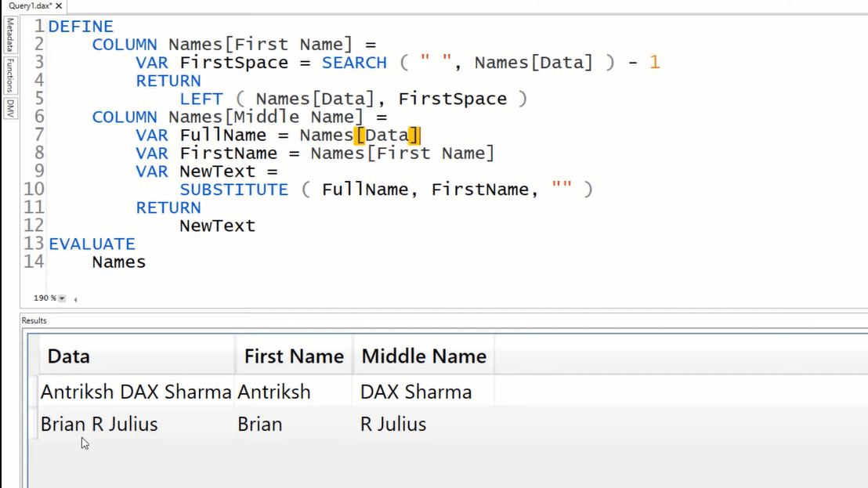
Task: Click the highlighted [Data] on line 7
Action: [x=386, y=135]
